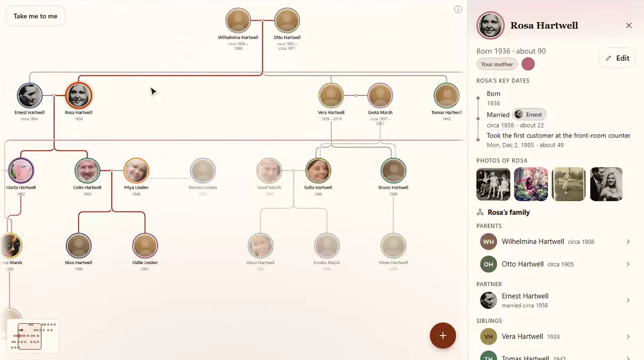
Task: Select Priya Linden node in the tree
Action: point(136,170)
